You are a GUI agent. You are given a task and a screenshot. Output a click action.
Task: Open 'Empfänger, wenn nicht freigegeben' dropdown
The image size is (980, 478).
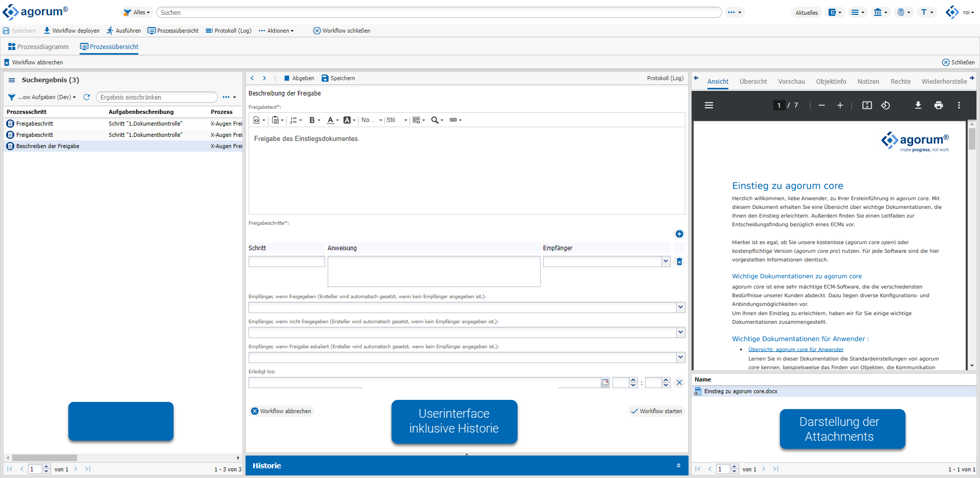pyautogui.click(x=680, y=332)
